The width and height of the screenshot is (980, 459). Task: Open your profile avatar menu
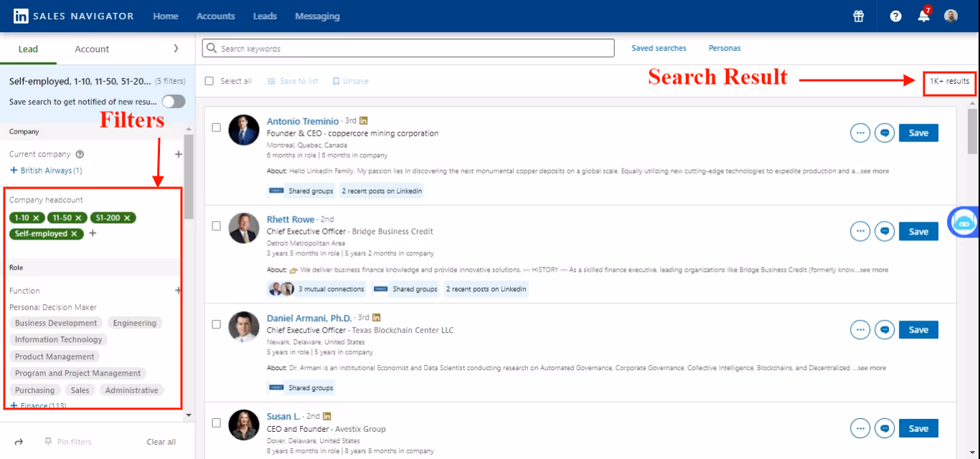951,15
